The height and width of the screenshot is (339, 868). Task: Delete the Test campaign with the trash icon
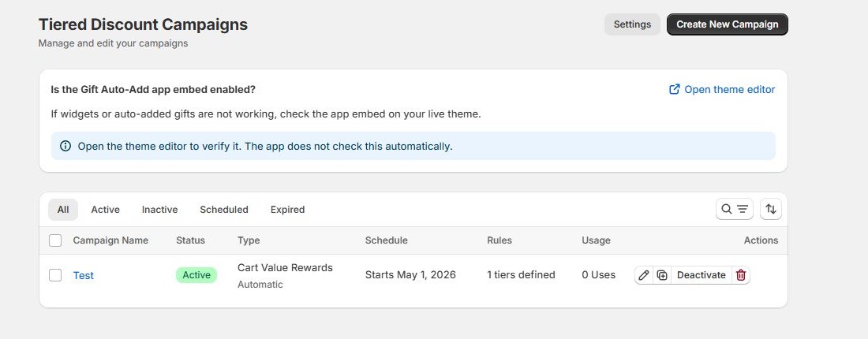click(741, 275)
